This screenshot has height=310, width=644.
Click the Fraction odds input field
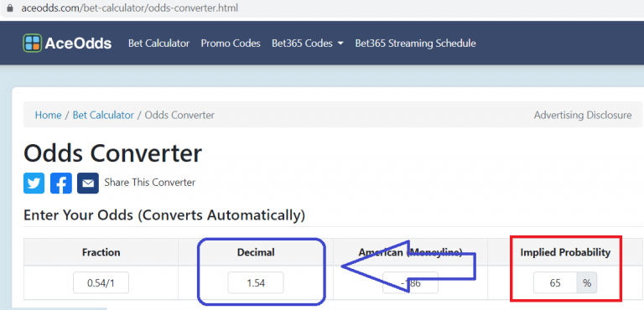101,283
